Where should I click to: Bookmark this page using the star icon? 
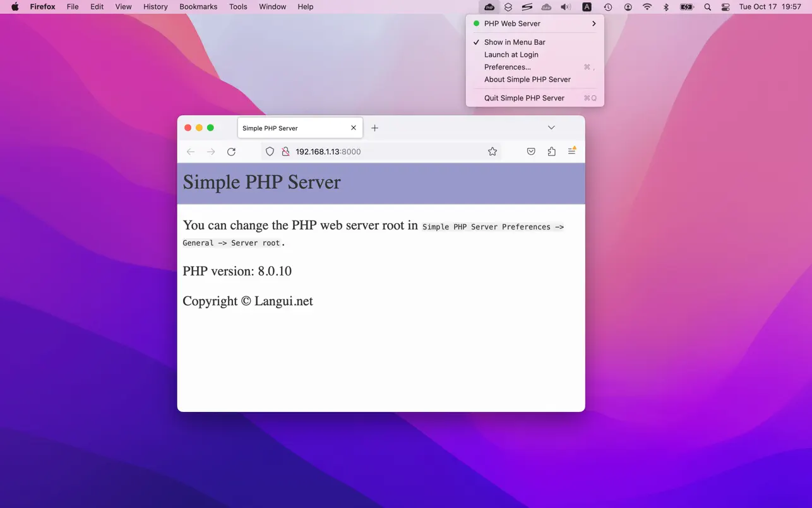tap(493, 152)
